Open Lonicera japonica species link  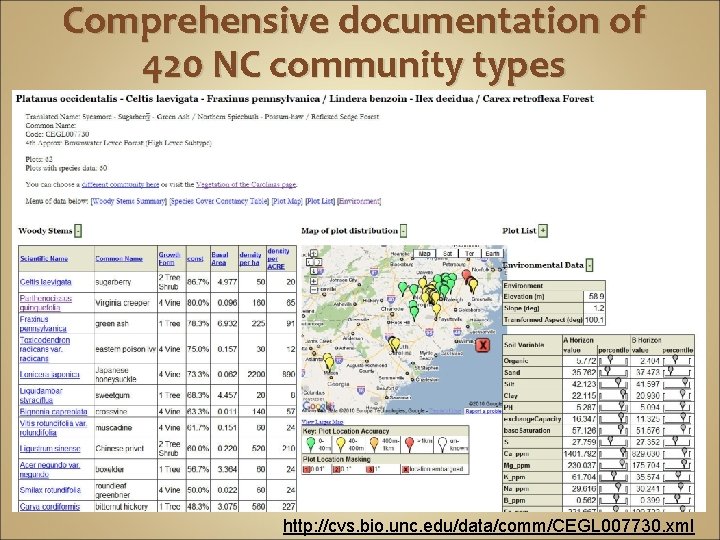click(x=50, y=375)
